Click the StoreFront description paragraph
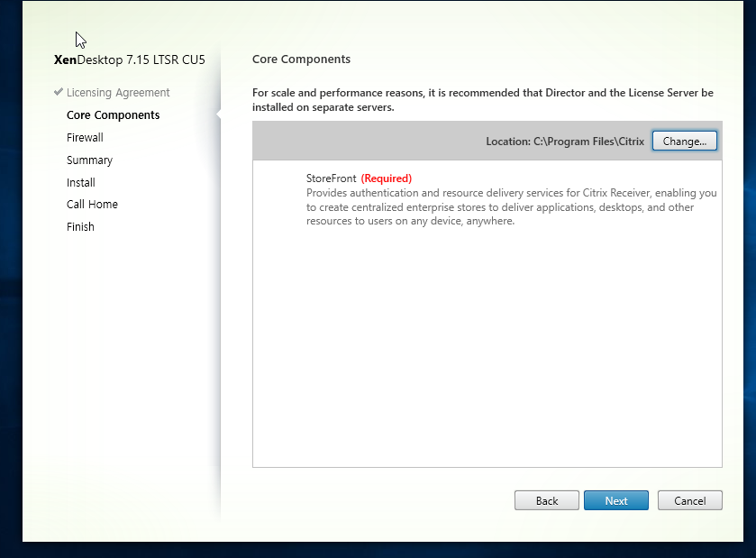The height and width of the screenshot is (558, 756). [511, 207]
